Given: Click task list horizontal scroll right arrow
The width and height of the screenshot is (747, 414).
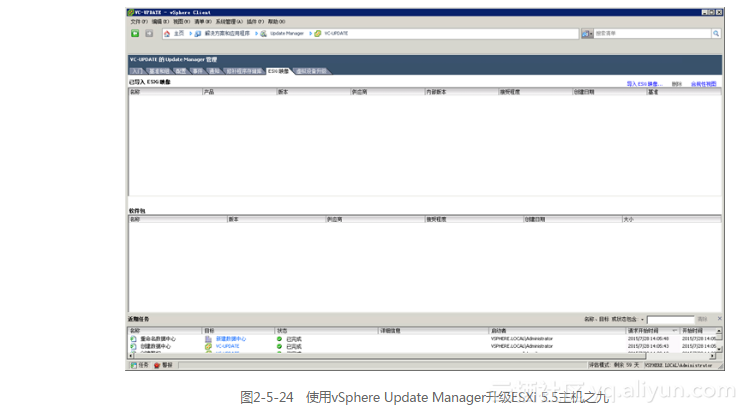Looking at the screenshot, I should pyautogui.click(x=712, y=355).
